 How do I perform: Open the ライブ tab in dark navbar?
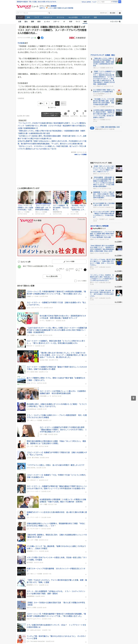pos(37,17)
